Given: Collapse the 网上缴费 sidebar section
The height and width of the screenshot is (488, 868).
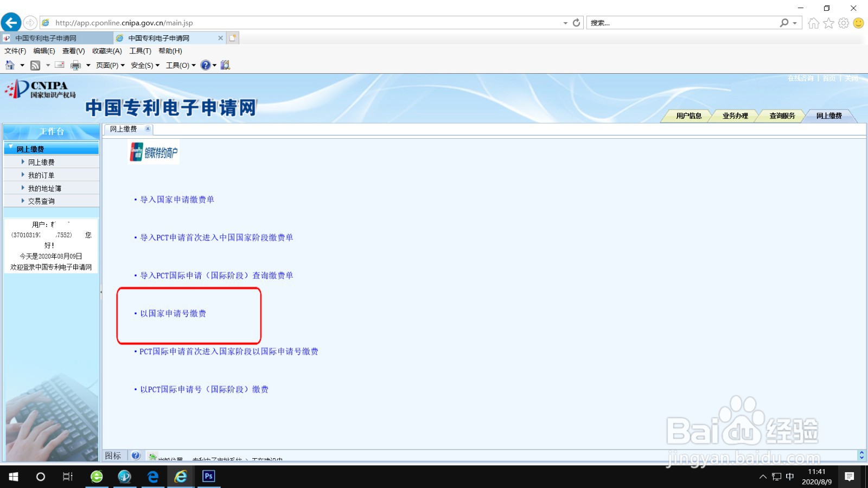Looking at the screenshot, I should (10, 146).
